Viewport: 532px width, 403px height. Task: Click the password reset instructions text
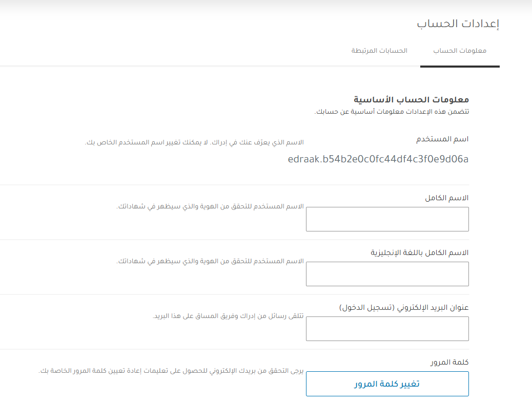[x=172, y=371]
